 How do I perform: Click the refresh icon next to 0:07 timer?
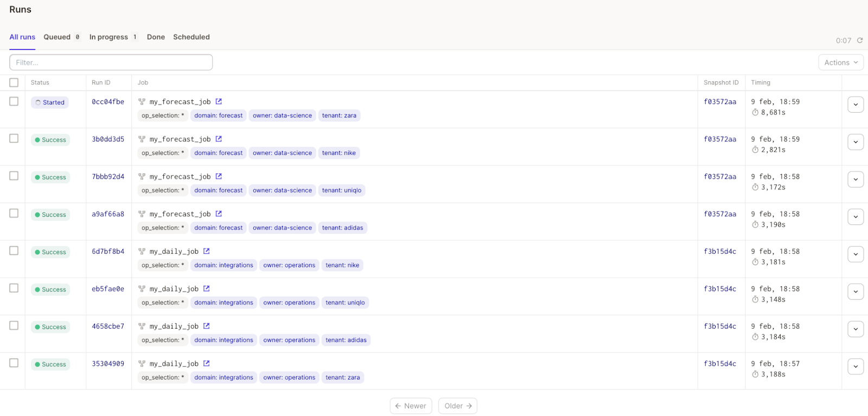[x=860, y=41]
